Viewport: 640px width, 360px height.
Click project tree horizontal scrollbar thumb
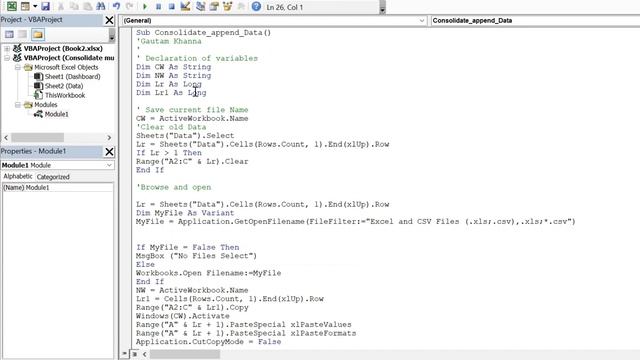37,138
